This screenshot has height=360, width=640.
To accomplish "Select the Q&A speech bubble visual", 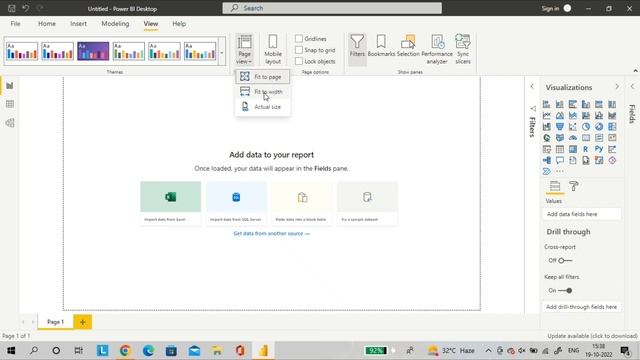I will point(560,160).
